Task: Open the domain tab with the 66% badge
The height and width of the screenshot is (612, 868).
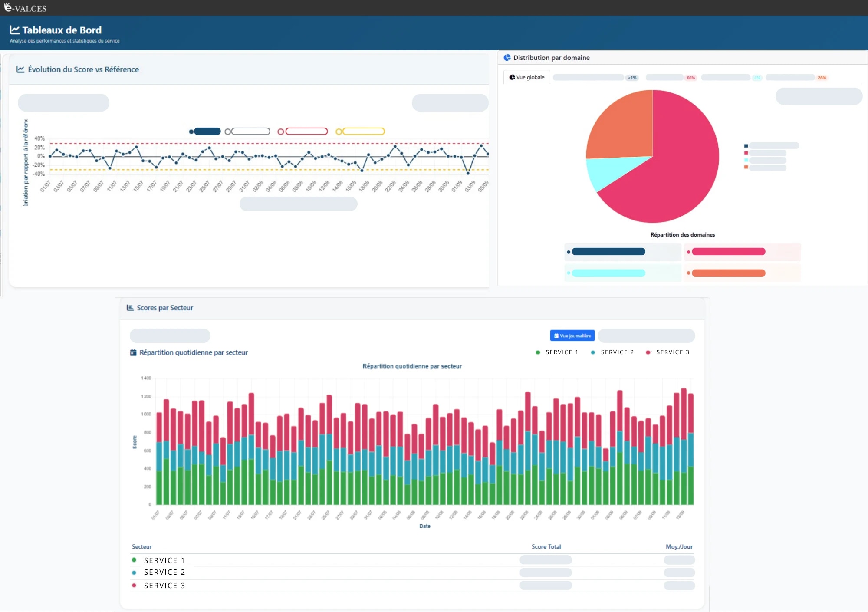Action: pyautogui.click(x=671, y=78)
